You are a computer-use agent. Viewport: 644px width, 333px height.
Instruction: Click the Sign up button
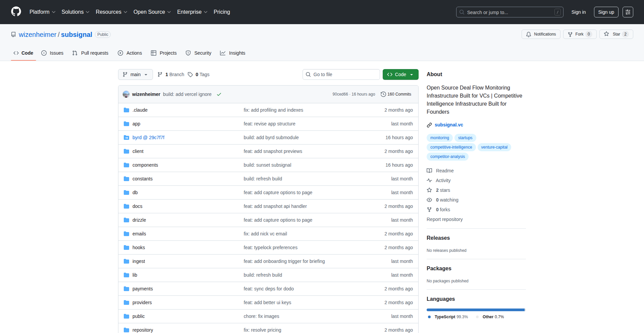pos(606,12)
